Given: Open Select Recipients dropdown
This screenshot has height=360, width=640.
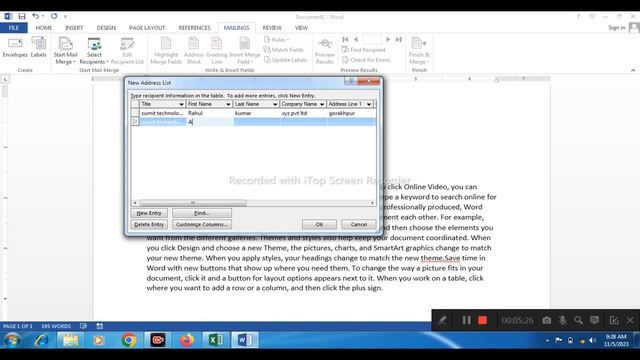Looking at the screenshot, I should point(94,51).
